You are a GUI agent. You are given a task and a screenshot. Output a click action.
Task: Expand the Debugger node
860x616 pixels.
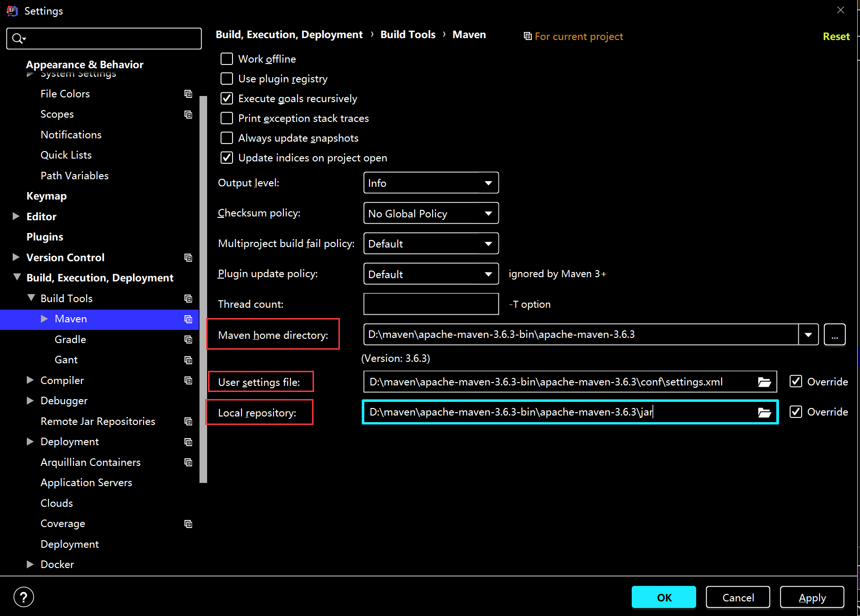[30, 401]
